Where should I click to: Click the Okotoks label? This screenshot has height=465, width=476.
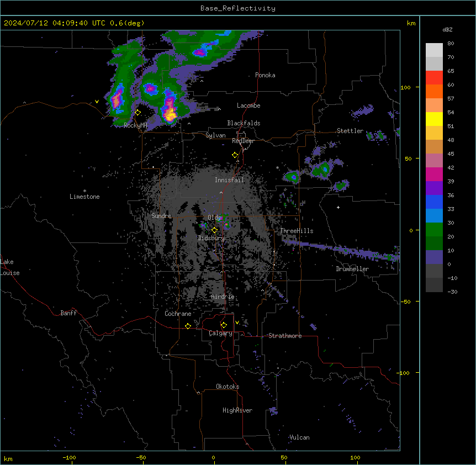click(228, 387)
